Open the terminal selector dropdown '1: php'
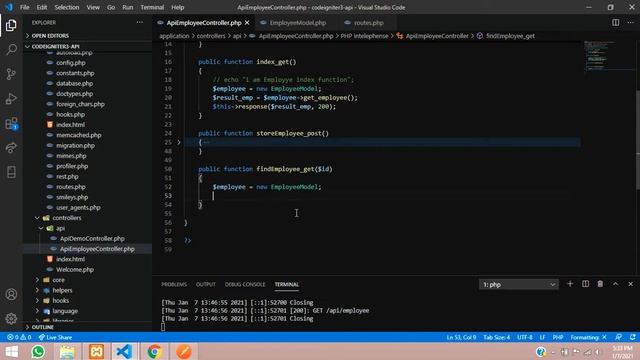The height and width of the screenshot is (360, 640). tap(518, 284)
